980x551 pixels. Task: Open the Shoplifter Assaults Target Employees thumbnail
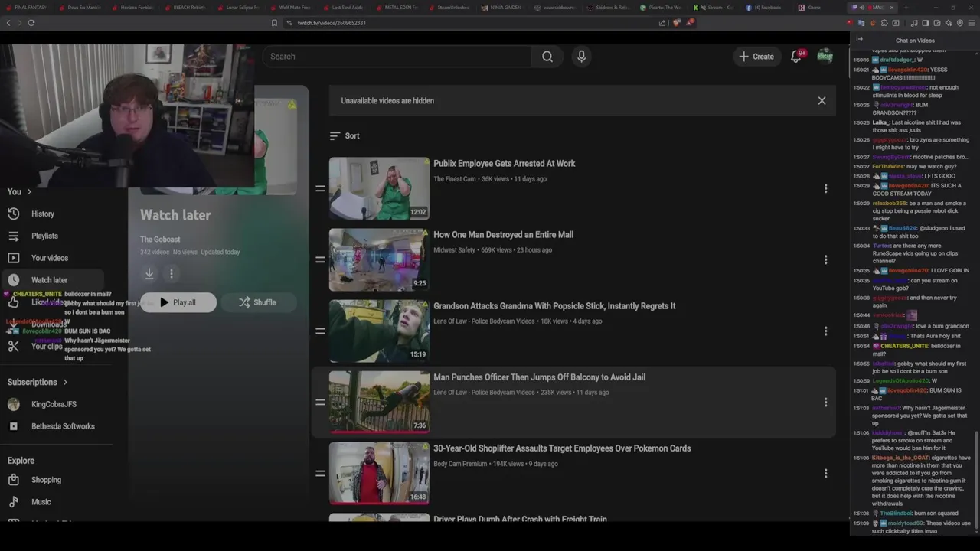pos(379,473)
